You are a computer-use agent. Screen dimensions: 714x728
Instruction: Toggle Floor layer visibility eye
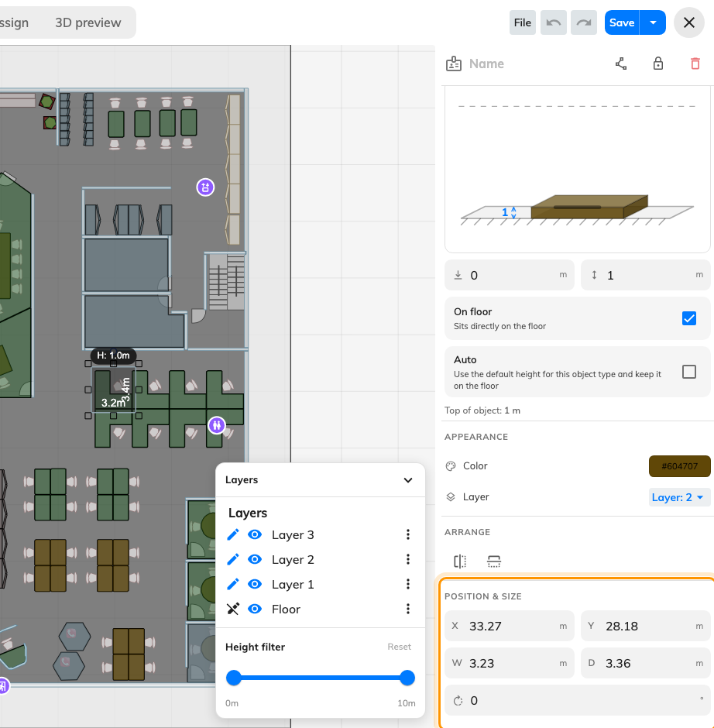coord(255,609)
